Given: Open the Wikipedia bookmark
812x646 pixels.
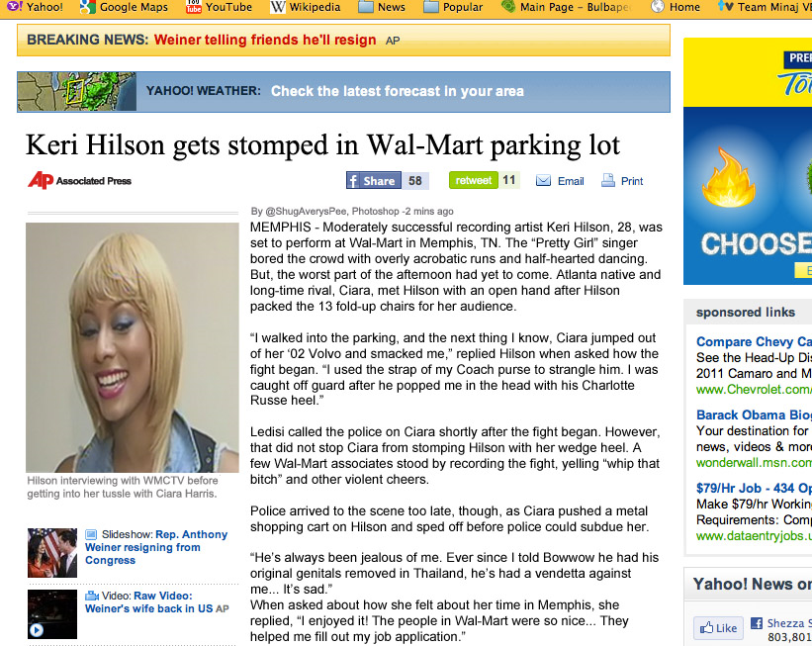Looking at the screenshot, I should coord(305,7).
